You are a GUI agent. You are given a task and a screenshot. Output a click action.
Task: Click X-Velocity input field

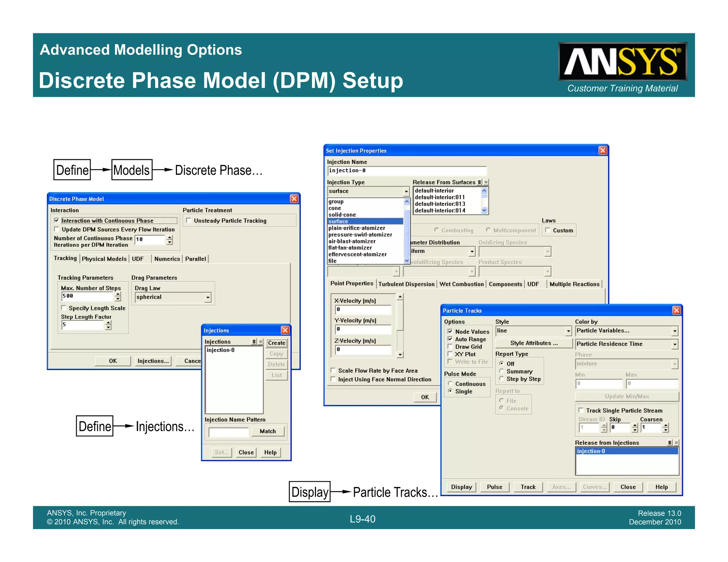click(x=363, y=309)
